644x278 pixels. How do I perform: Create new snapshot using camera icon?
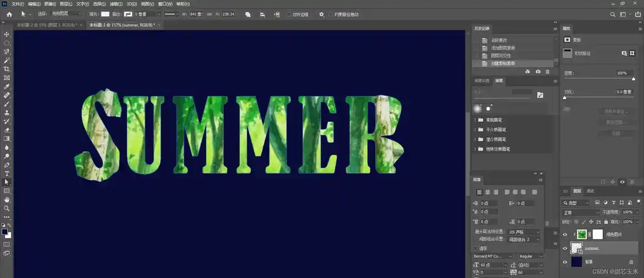538,72
